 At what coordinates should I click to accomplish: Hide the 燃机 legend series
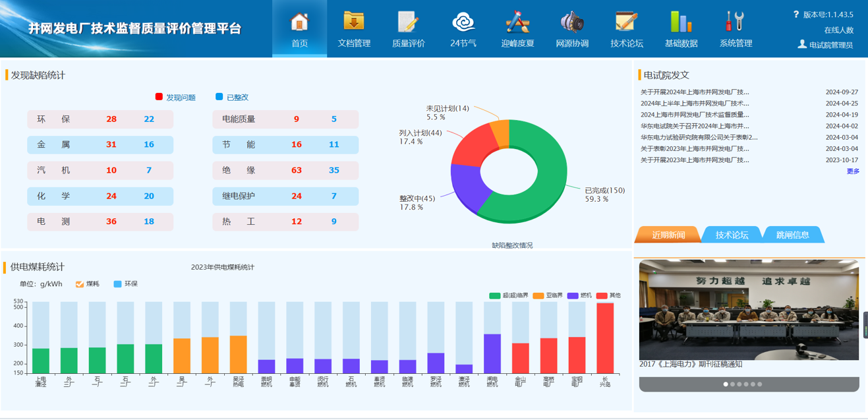(573, 295)
